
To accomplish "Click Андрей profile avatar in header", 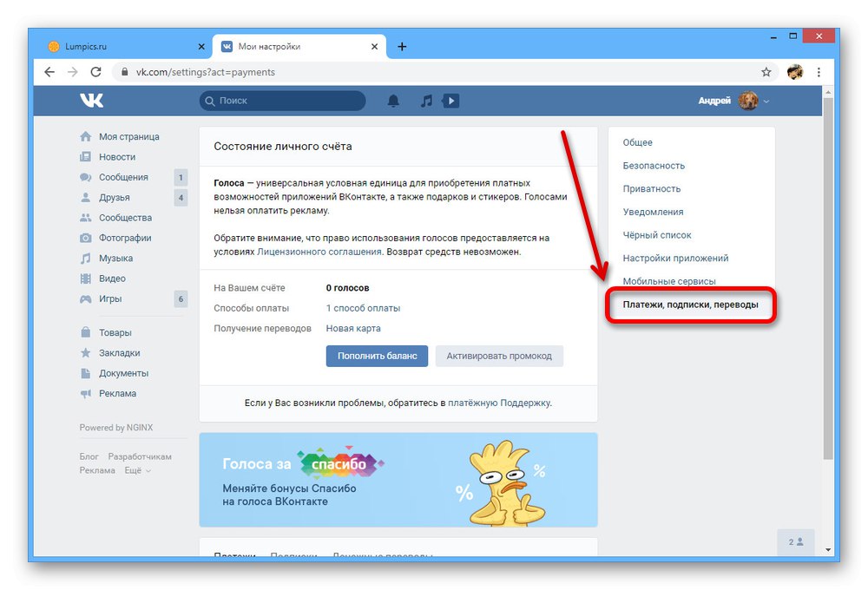I will tap(748, 101).
